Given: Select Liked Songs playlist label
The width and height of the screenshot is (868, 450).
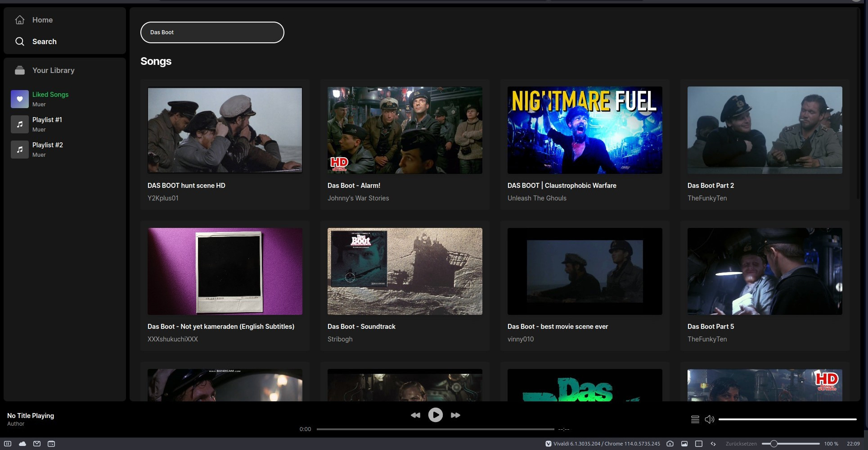Looking at the screenshot, I should tap(50, 95).
